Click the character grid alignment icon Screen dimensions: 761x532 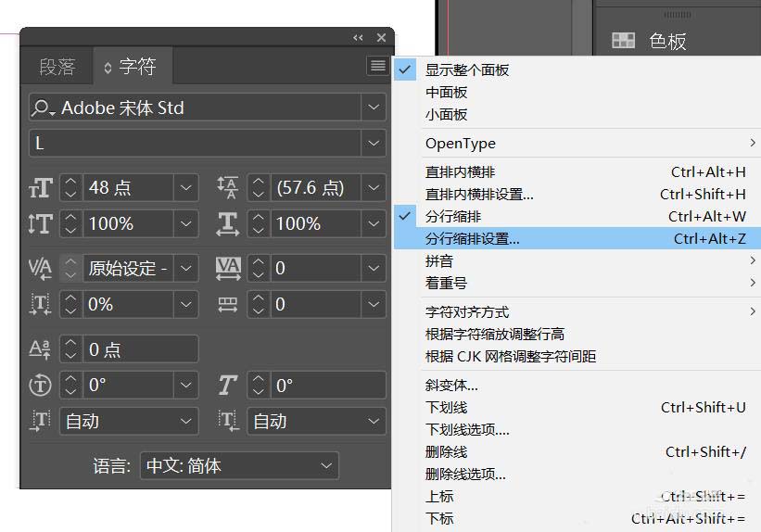228,304
